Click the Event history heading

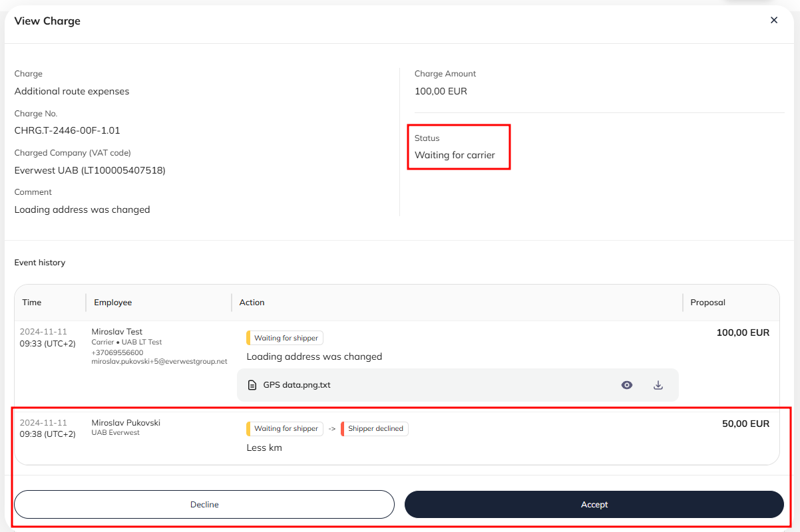[x=40, y=263]
